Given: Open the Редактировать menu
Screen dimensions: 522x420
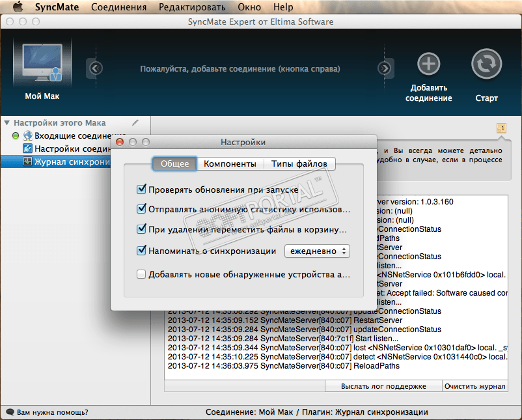Looking at the screenshot, I should pyautogui.click(x=192, y=7).
